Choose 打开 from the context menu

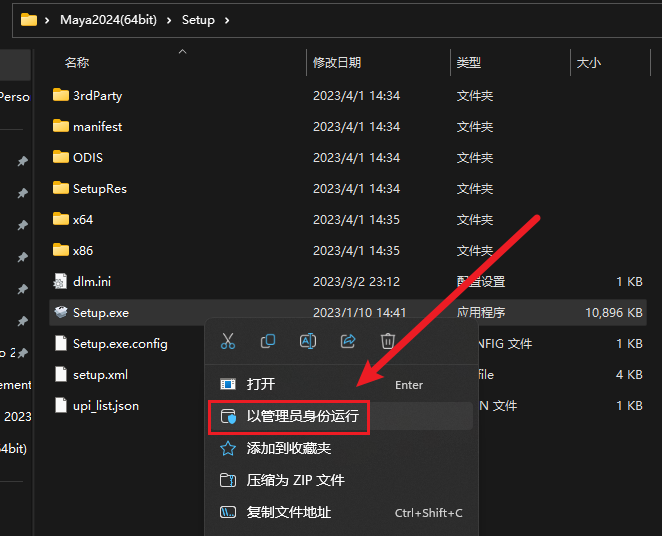coord(341,384)
